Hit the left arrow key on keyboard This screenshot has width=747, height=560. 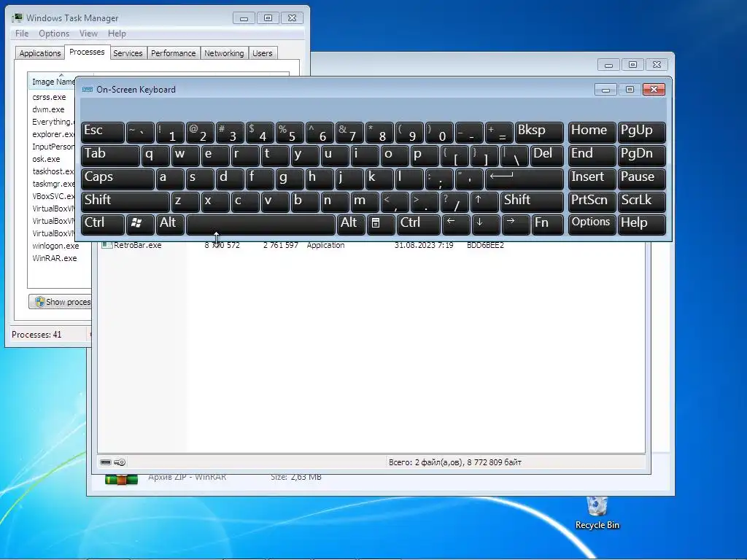coord(456,225)
